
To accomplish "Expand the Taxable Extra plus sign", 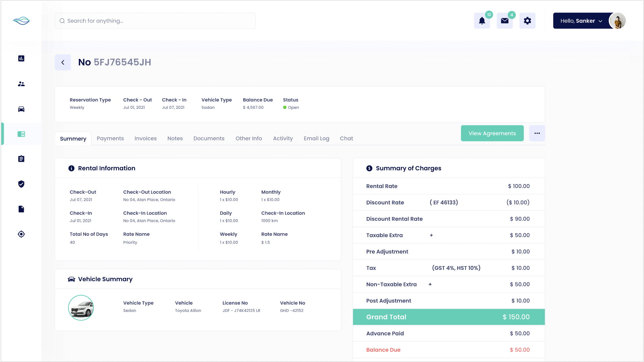I will click(x=431, y=235).
